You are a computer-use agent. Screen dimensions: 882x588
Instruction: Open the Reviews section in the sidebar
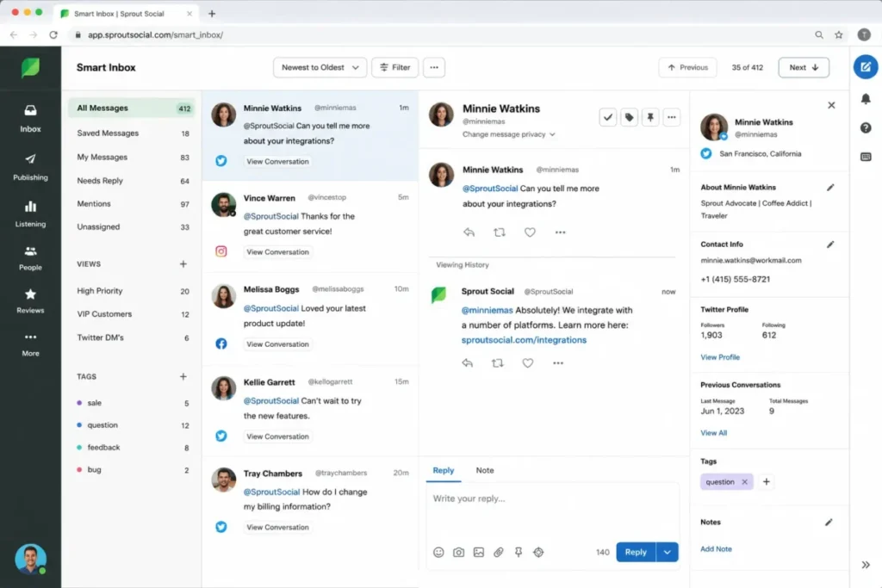pyautogui.click(x=30, y=300)
